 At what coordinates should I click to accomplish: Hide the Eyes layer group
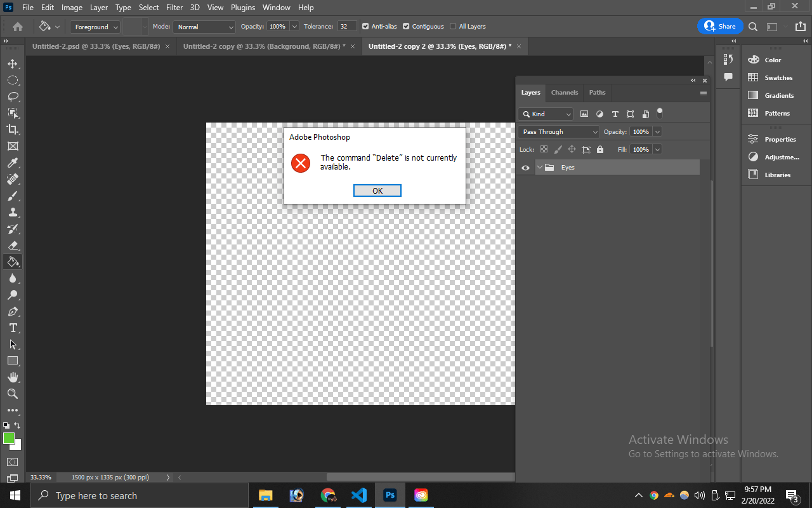tap(525, 168)
